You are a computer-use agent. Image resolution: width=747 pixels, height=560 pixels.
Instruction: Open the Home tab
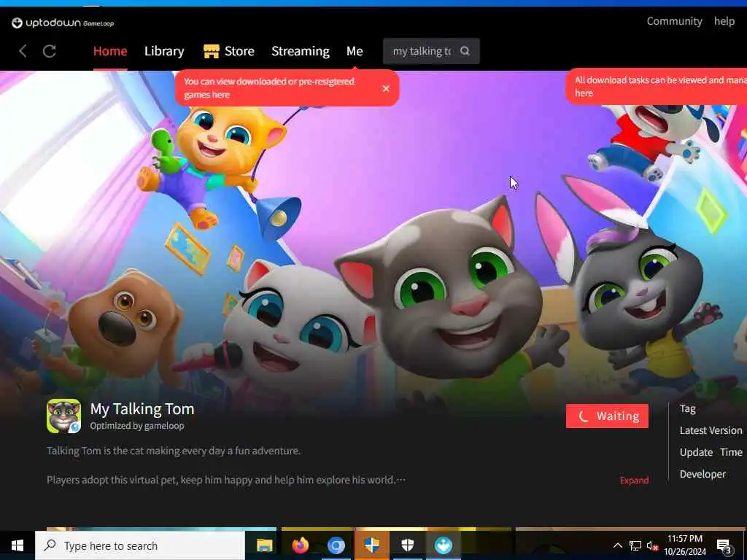(x=110, y=51)
